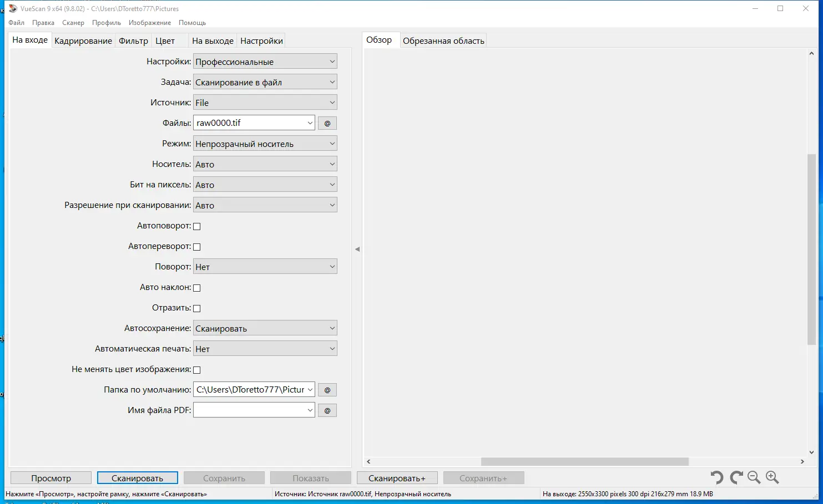The image size is (823, 504).
Task: Open the Помощь menu
Action: [x=193, y=23]
